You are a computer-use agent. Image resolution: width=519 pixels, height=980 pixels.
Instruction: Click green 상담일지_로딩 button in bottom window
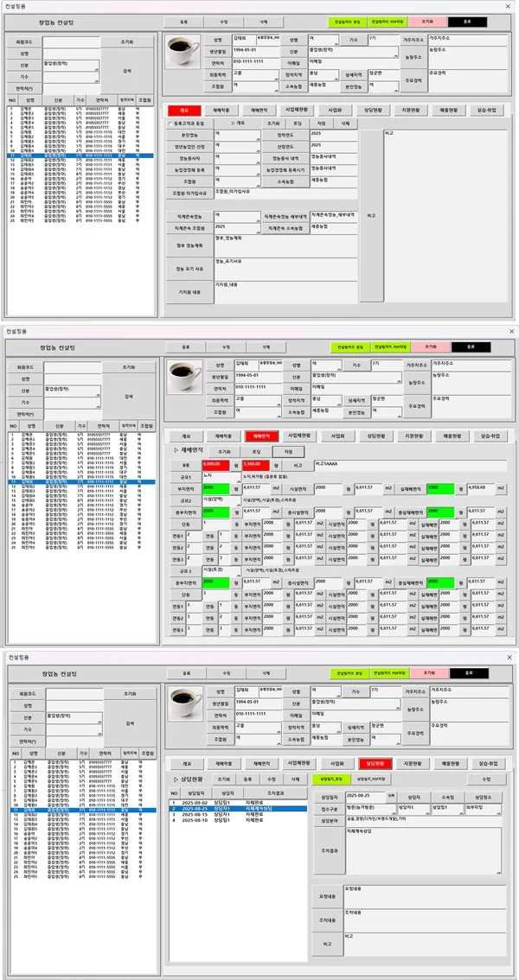tap(330, 780)
